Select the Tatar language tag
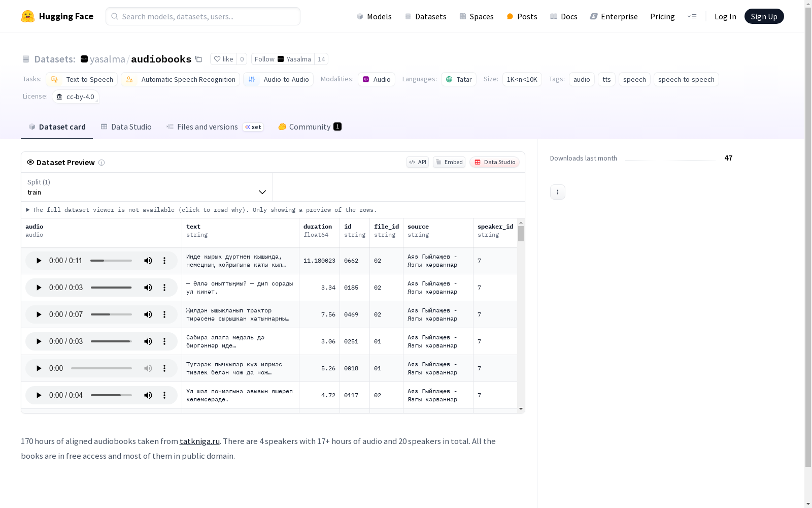Viewport: 812px width, 508px height. pos(459,79)
